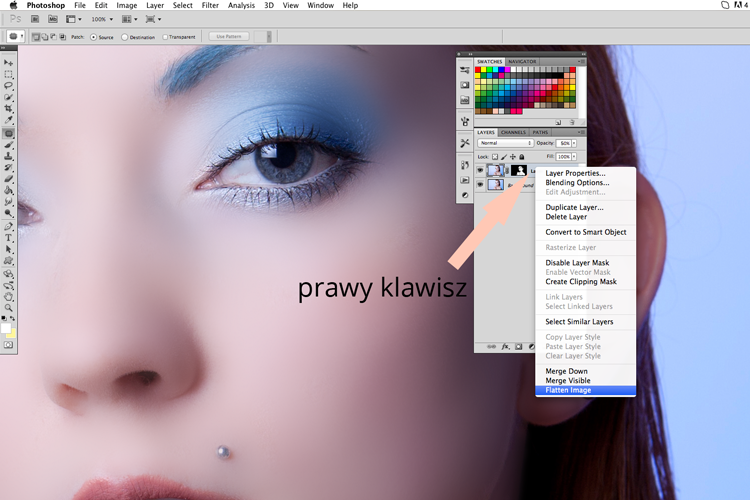The image size is (750, 500).
Task: Open the Fill slider arrow
Action: click(574, 157)
